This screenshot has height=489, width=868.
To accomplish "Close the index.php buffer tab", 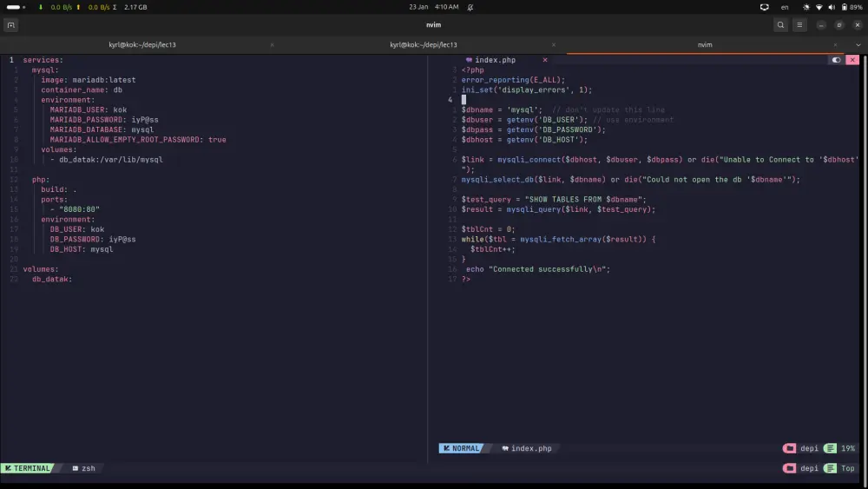I will click(x=545, y=60).
